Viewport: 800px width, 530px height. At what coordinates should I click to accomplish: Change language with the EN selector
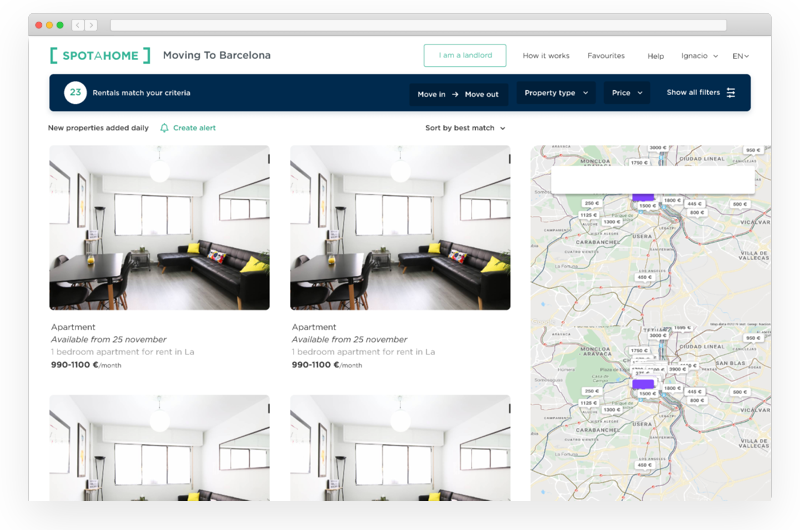(x=740, y=56)
